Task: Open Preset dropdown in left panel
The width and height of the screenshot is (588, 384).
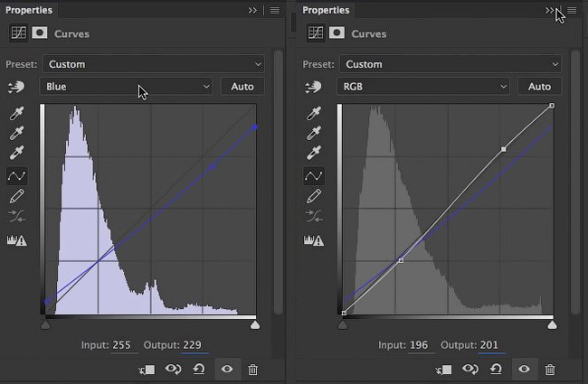Action: [x=154, y=64]
